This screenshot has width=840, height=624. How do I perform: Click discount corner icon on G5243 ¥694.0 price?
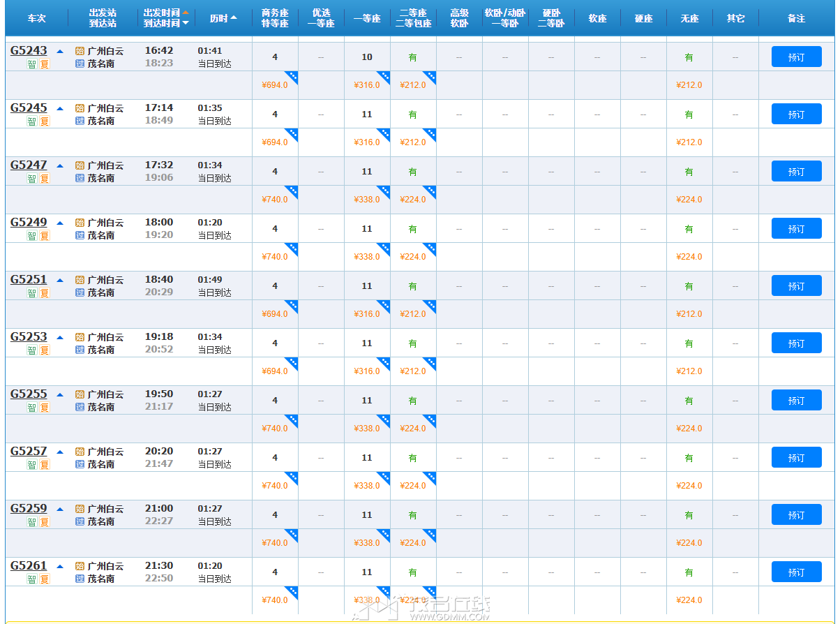pos(292,77)
